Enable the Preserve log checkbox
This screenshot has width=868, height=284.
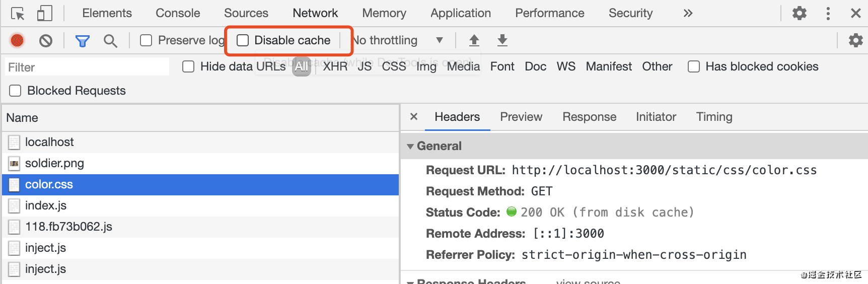point(146,40)
